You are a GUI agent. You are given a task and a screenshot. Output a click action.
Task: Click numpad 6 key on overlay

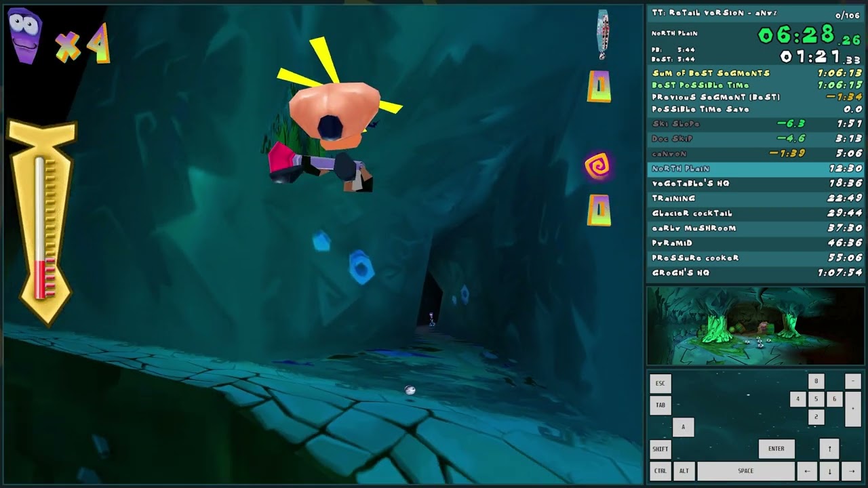pyautogui.click(x=834, y=399)
